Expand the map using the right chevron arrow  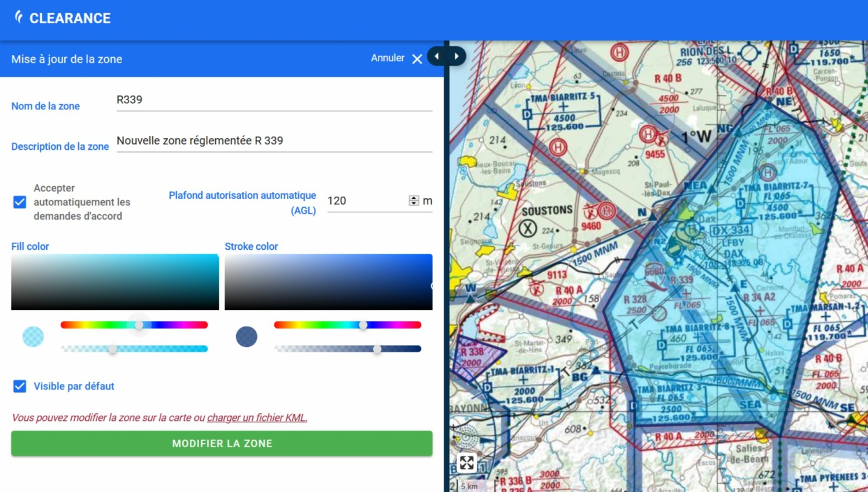click(x=456, y=56)
